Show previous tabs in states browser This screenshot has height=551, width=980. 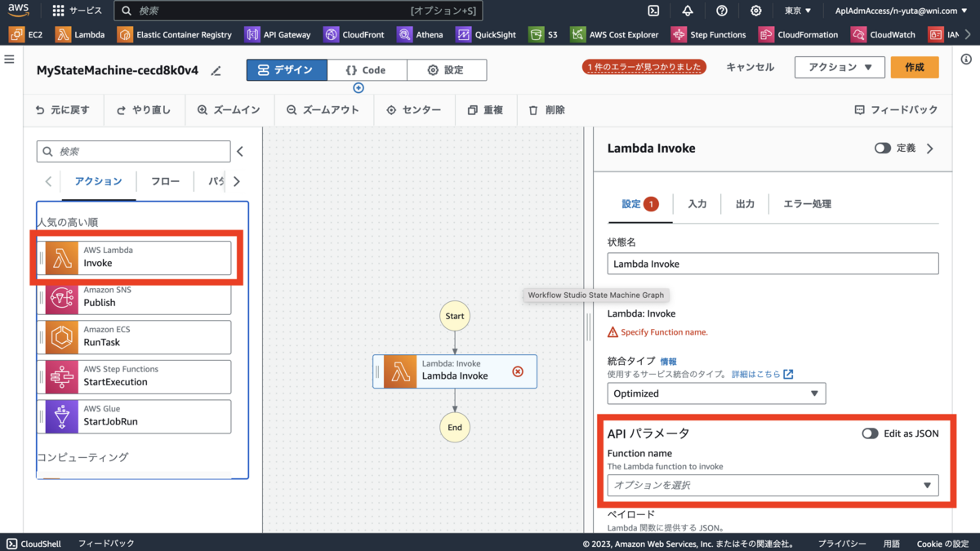tap(48, 181)
